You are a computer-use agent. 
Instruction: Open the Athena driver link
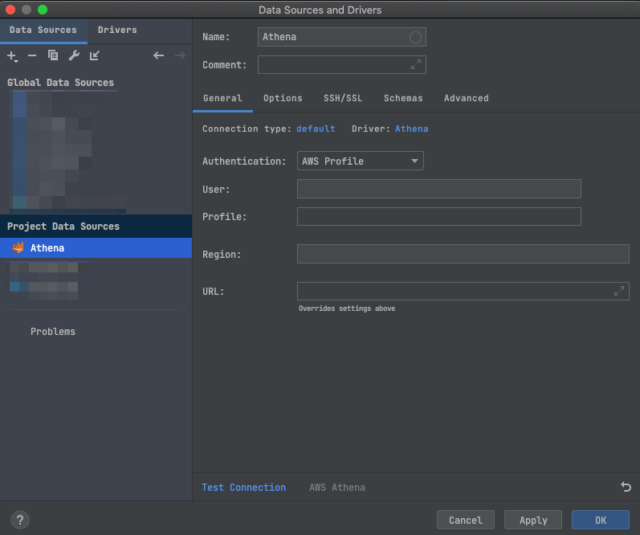(411, 129)
